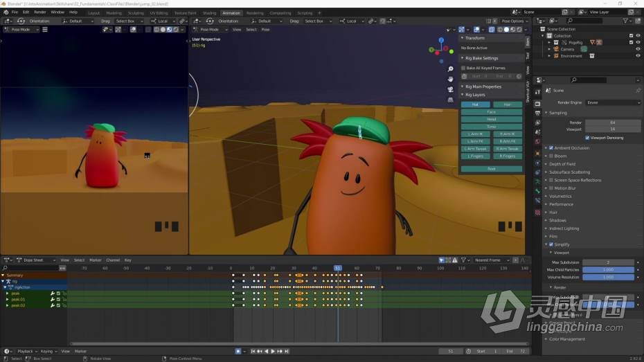644x362 pixels.
Task: Toggle Only Show Selected icon in Dope Sheet header
Action: pyautogui.click(x=442, y=260)
